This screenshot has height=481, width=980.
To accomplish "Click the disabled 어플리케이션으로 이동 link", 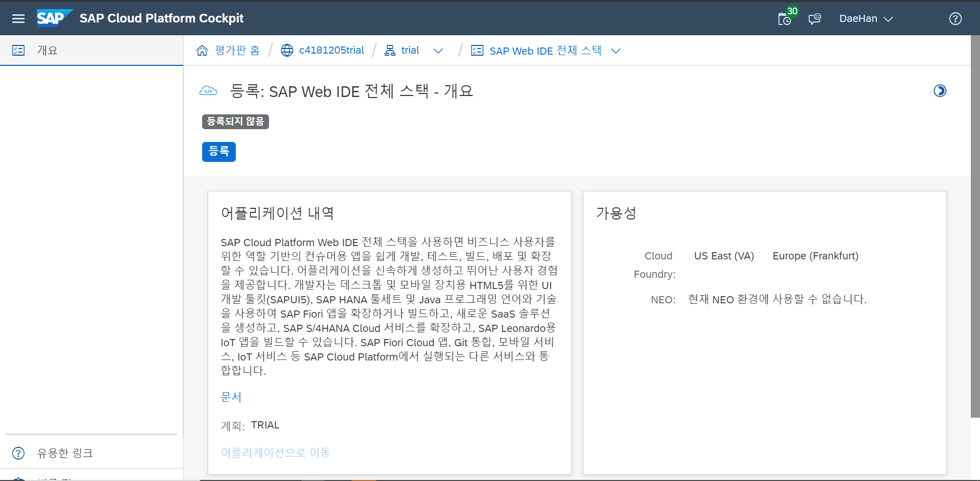I will [x=275, y=452].
